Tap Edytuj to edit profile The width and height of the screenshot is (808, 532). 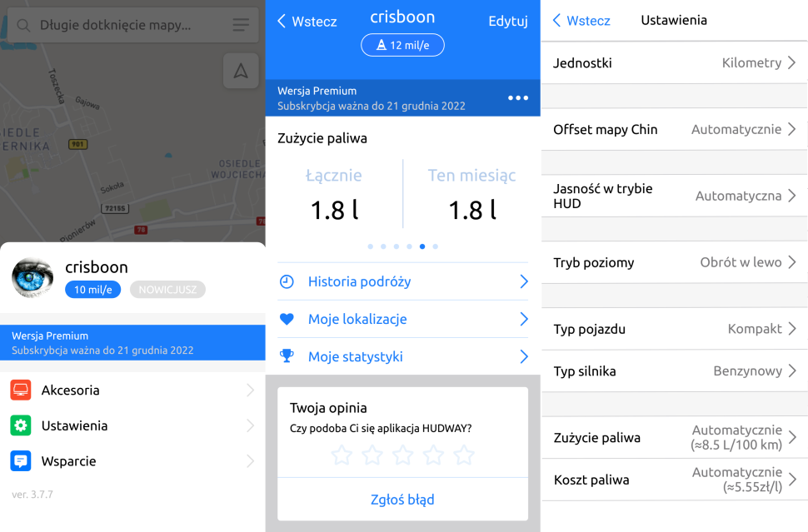507,22
